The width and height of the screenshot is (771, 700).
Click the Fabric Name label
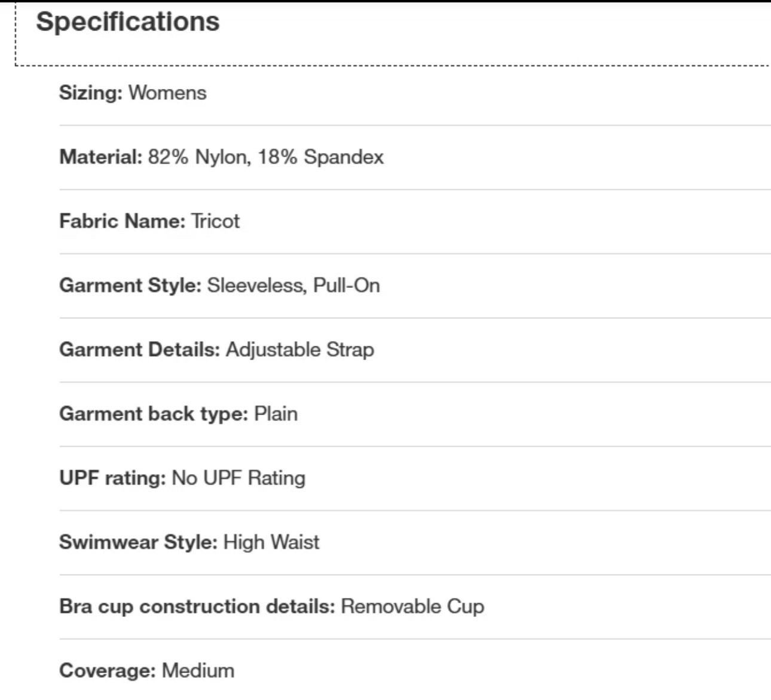122,222
